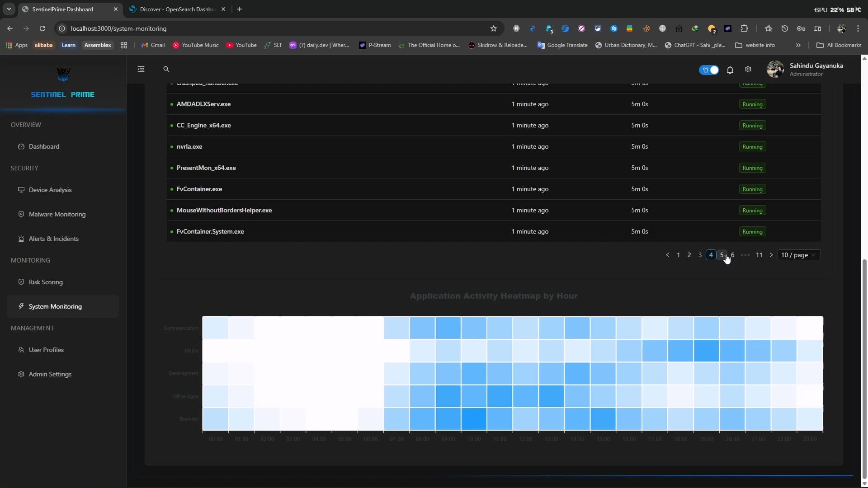
Task: Open Risk Scoring in sidebar
Action: (46, 282)
